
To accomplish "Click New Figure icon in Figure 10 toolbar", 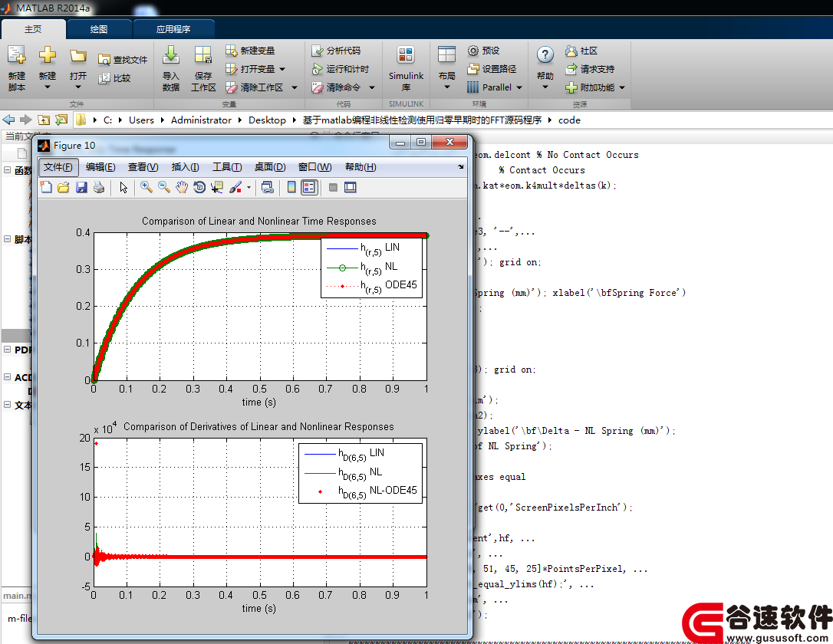I will 46,187.
